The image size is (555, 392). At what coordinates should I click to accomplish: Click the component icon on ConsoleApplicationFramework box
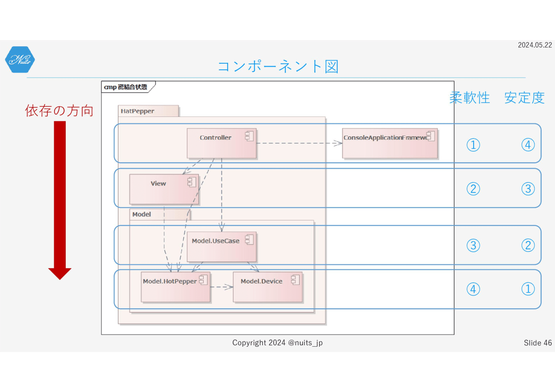[431, 136]
